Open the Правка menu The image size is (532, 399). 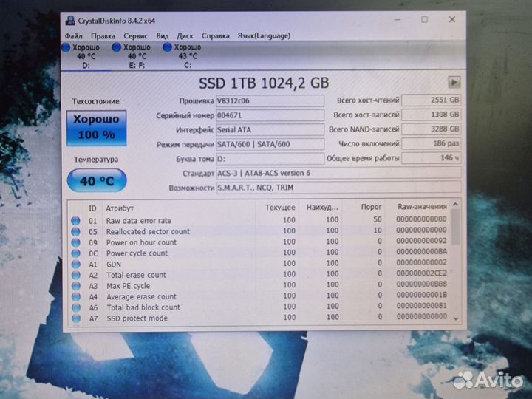coord(103,36)
